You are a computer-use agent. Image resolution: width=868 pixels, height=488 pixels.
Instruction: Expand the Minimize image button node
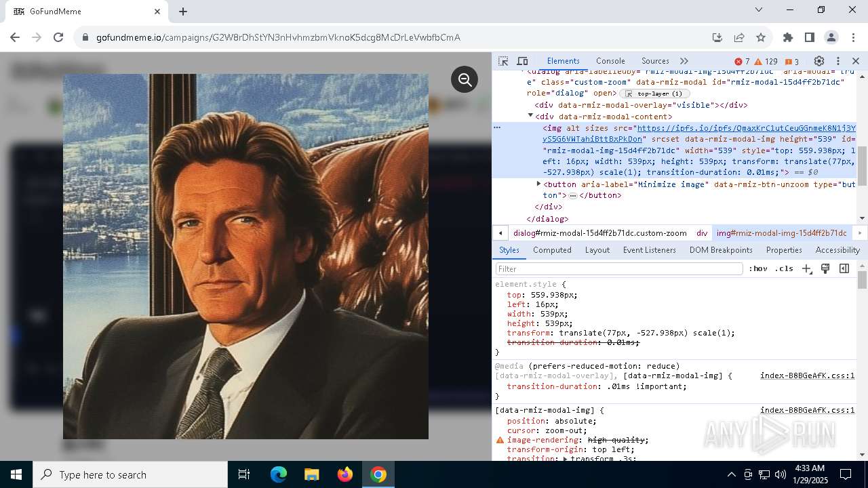[x=538, y=184]
